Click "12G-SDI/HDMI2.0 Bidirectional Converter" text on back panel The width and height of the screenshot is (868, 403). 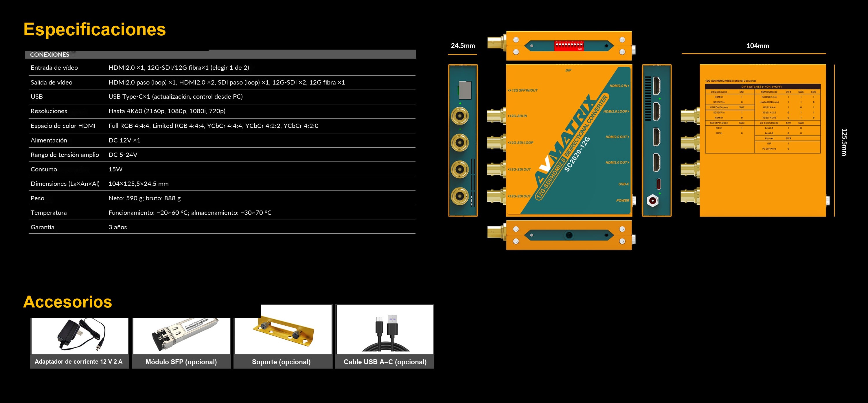(731, 81)
